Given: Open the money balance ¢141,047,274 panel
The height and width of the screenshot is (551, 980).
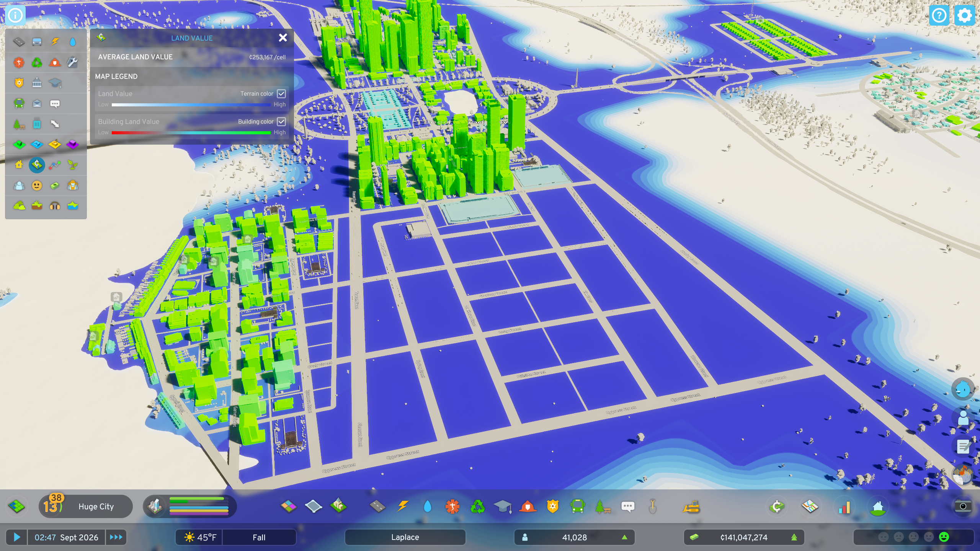Looking at the screenshot, I should [x=744, y=537].
